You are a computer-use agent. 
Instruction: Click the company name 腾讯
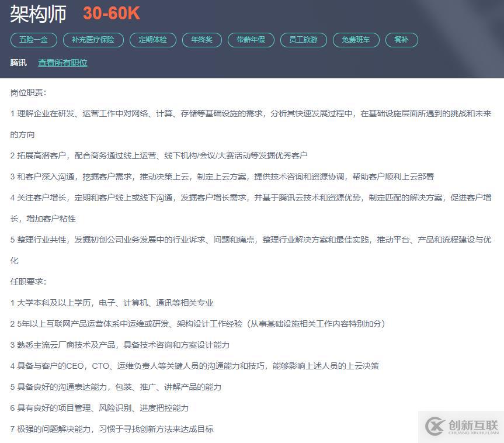(18, 63)
